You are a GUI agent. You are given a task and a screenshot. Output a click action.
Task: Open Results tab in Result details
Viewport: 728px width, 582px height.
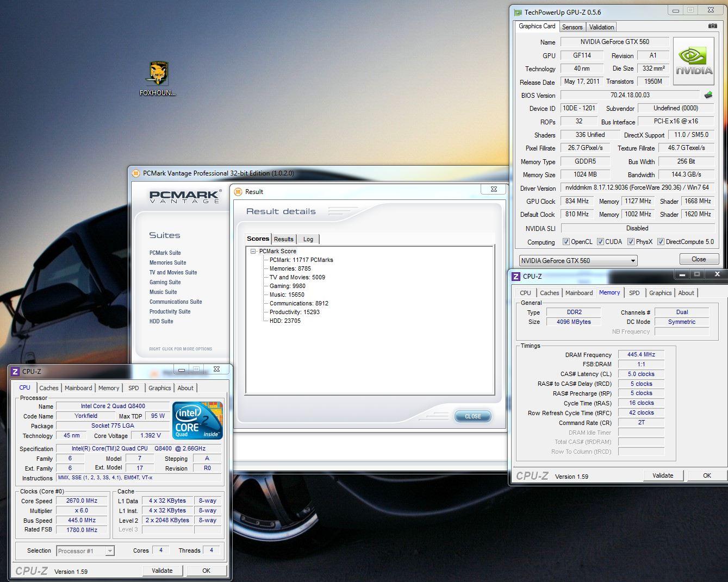click(x=284, y=239)
